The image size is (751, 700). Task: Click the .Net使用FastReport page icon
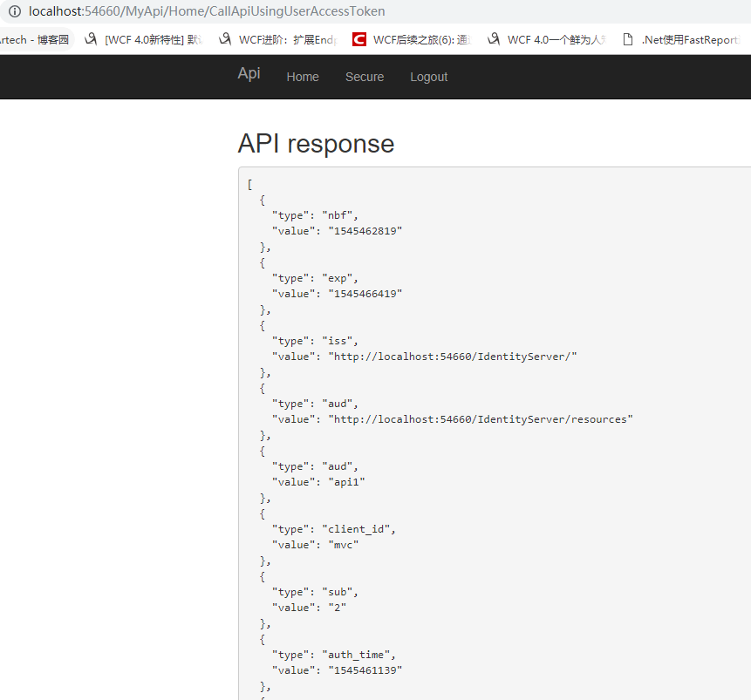click(627, 39)
